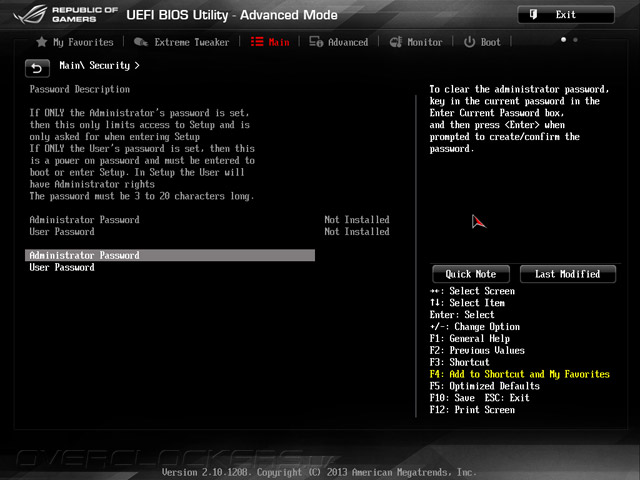This screenshot has width=640, height=480.
Task: Click the 'Enter: Select' hint
Action: coord(462,315)
